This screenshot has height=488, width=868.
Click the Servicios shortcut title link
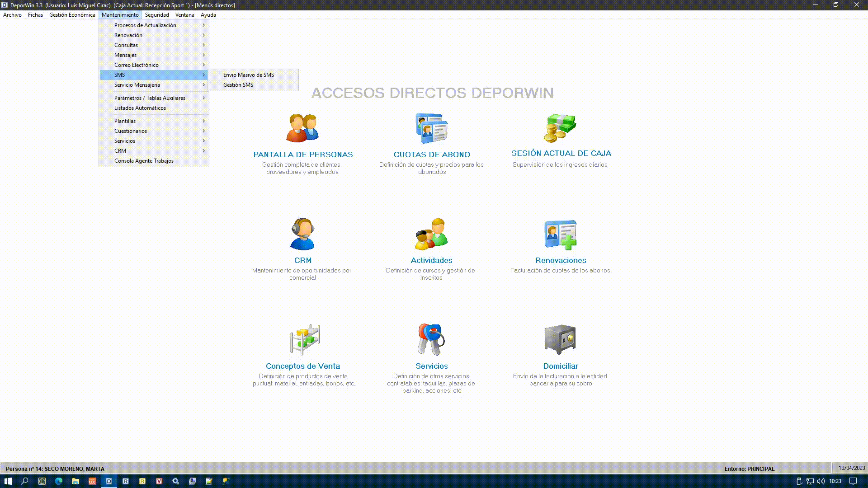432,366
